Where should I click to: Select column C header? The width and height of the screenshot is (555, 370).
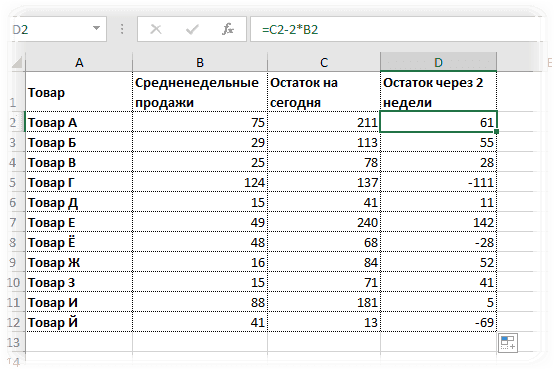click(x=324, y=63)
